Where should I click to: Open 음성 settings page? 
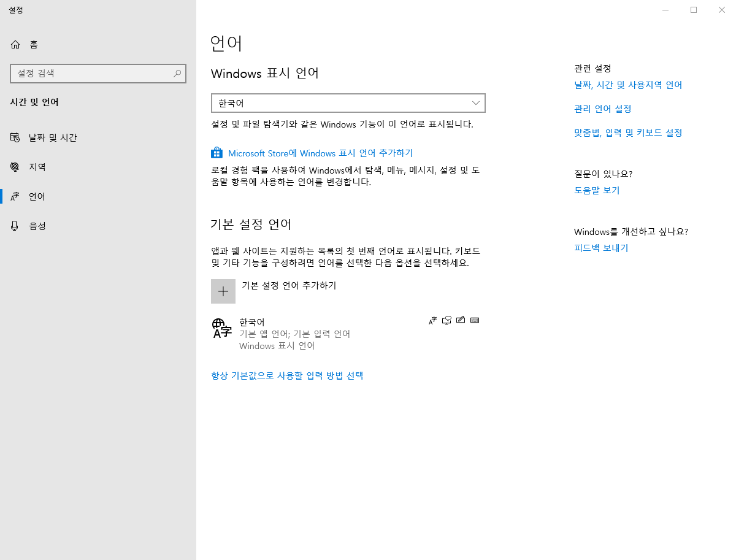point(98,226)
